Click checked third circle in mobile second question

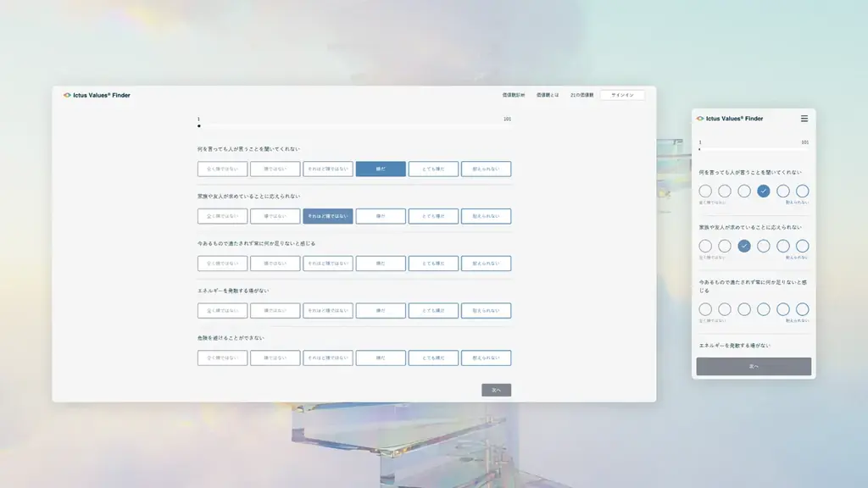(x=744, y=246)
